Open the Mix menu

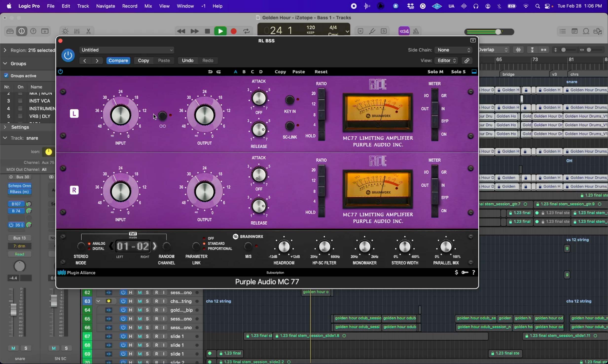pyautogui.click(x=148, y=6)
